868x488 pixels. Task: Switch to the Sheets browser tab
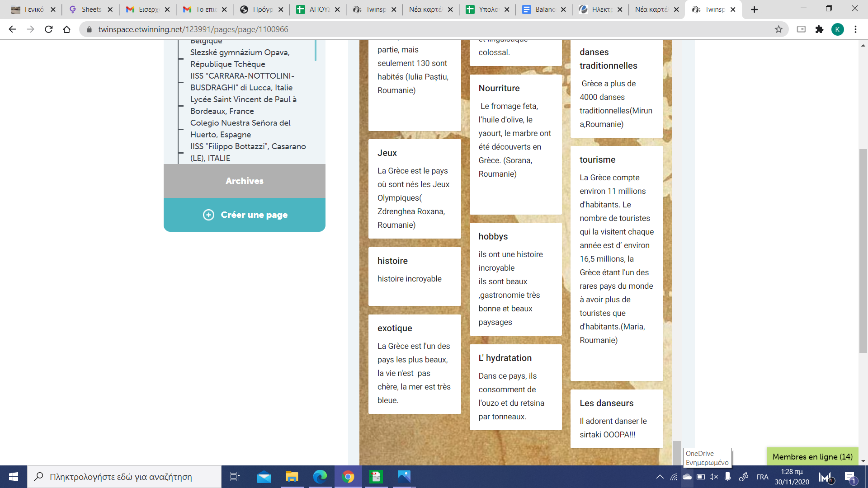click(x=91, y=9)
